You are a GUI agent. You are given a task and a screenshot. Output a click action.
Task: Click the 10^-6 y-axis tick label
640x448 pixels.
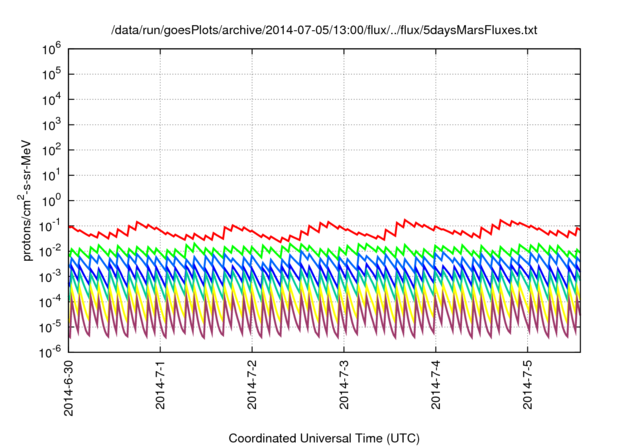click(51, 352)
